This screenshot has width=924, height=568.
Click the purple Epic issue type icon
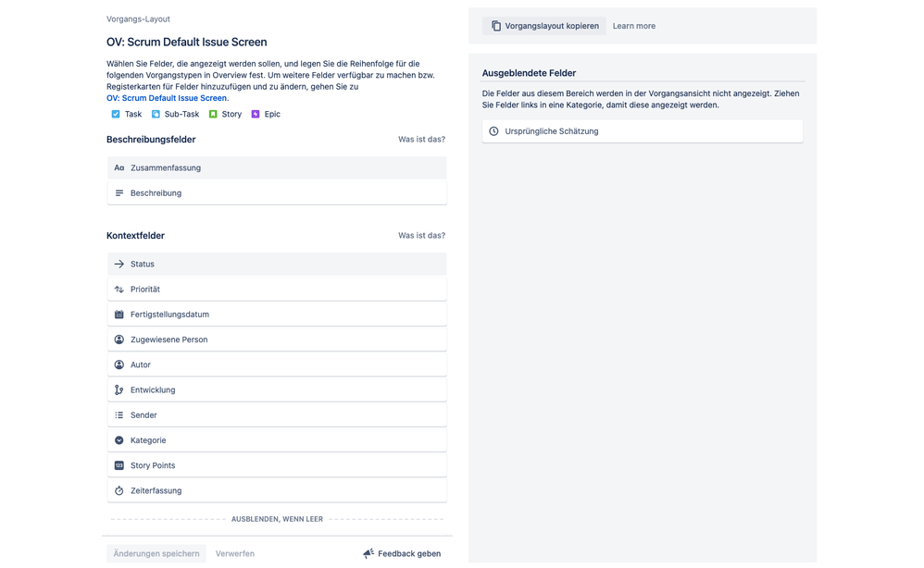[x=256, y=114]
